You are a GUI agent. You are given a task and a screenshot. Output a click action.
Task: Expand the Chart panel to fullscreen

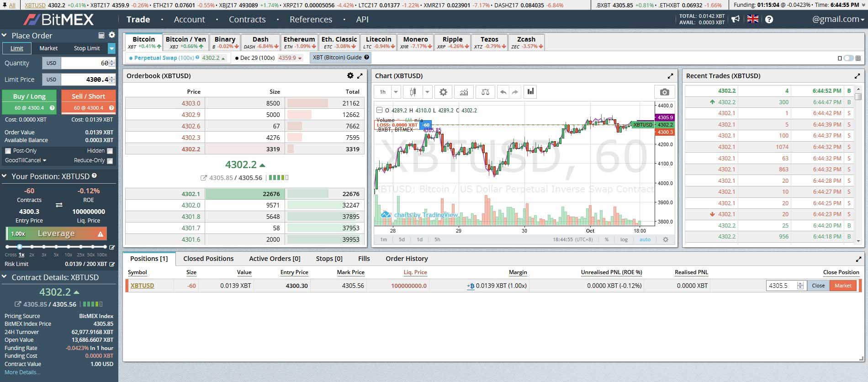pyautogui.click(x=670, y=76)
